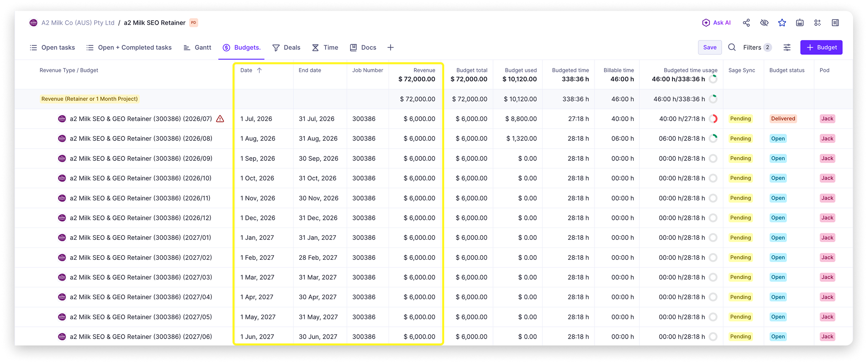Click the start date 1 Sep, 2026
868x364 pixels.
pyautogui.click(x=258, y=158)
